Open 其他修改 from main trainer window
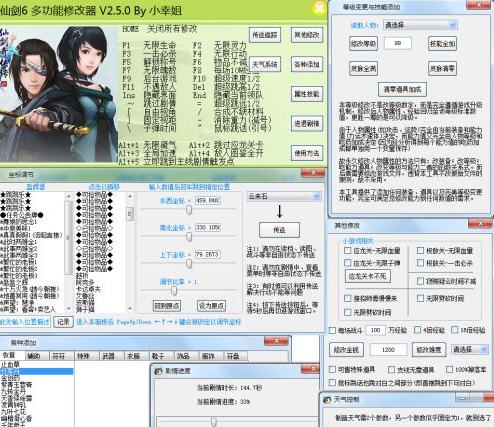Image resolution: width=494 pixels, height=427 pixels. (x=307, y=35)
